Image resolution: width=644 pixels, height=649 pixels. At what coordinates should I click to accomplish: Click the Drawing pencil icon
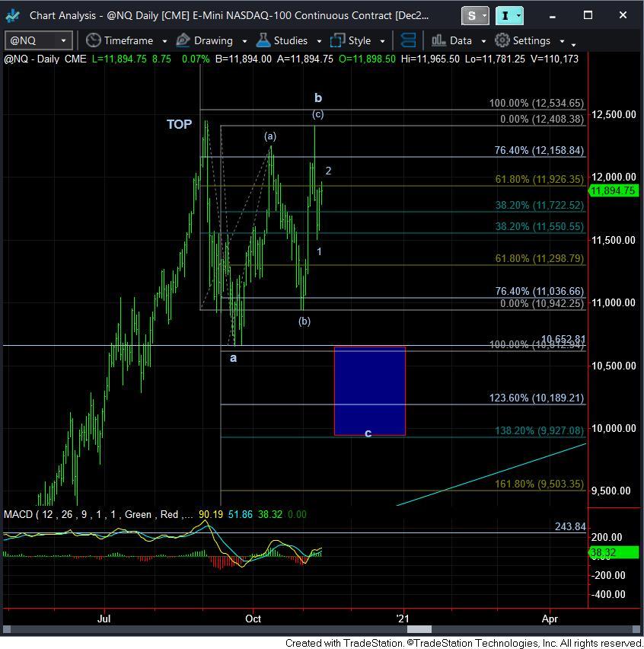[x=183, y=40]
